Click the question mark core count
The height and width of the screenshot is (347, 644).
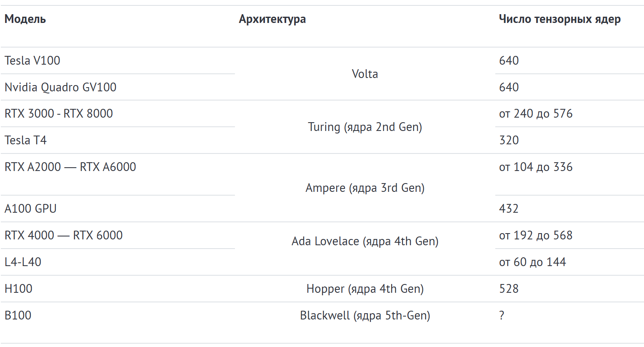tap(502, 315)
